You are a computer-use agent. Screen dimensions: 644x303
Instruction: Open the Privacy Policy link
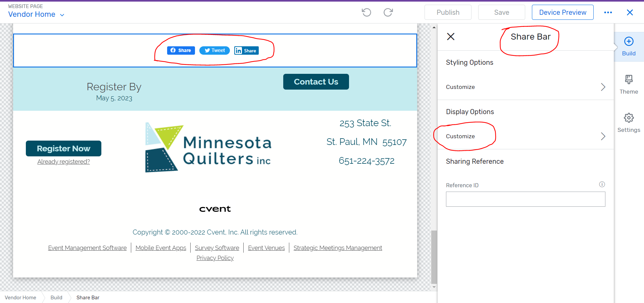coord(215,258)
